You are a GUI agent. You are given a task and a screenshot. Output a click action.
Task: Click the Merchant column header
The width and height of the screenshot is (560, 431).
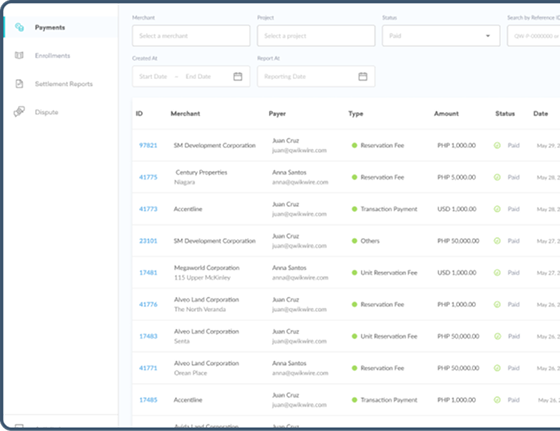(185, 114)
